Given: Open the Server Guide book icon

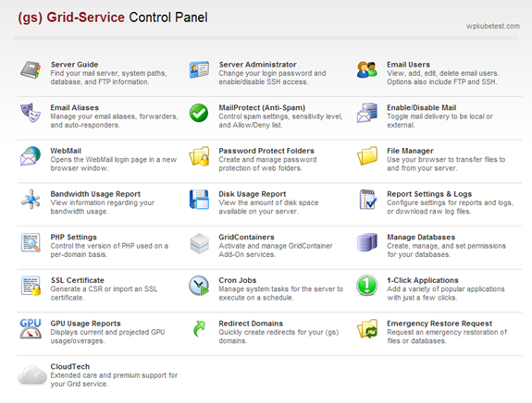Looking at the screenshot, I should coord(31,70).
